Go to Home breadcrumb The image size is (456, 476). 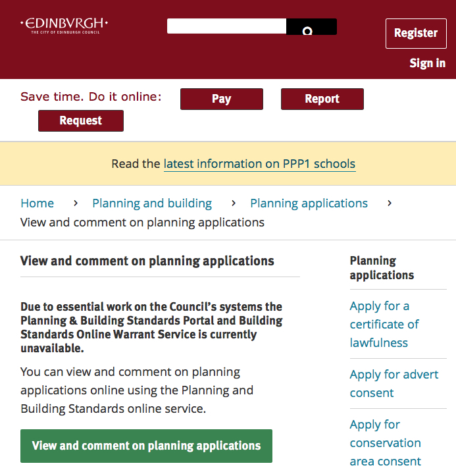38,203
